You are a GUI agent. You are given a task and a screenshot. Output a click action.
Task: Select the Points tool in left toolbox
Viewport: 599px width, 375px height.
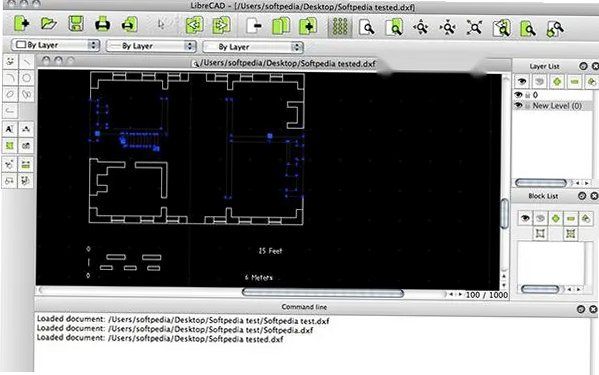pyautogui.click(x=10, y=61)
